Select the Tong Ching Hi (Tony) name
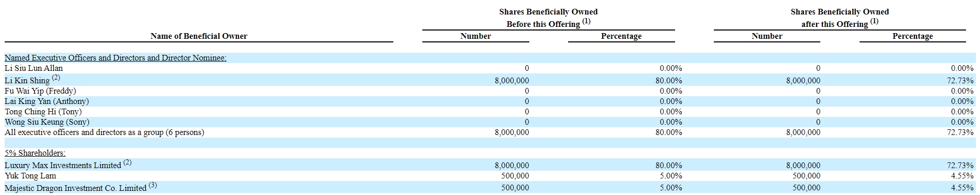 point(43,112)
